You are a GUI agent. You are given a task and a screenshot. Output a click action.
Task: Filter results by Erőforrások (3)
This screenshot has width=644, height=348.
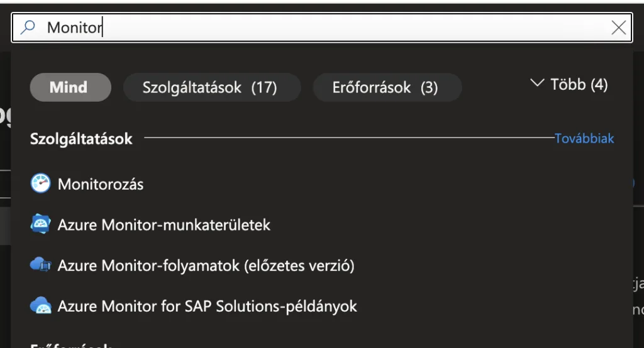[385, 87]
